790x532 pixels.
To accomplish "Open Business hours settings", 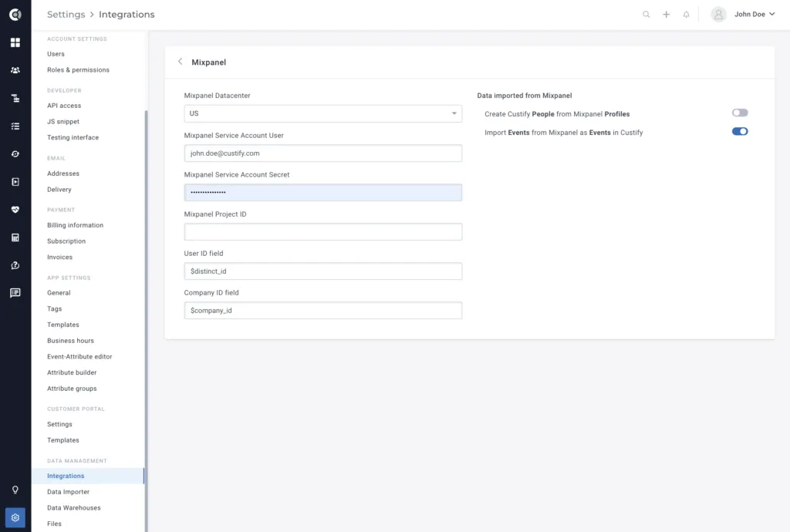I will pos(70,341).
